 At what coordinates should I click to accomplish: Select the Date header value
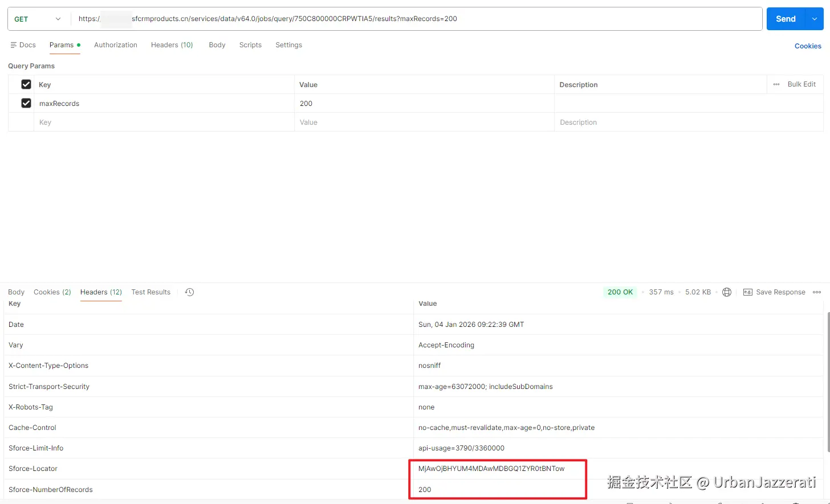471,325
